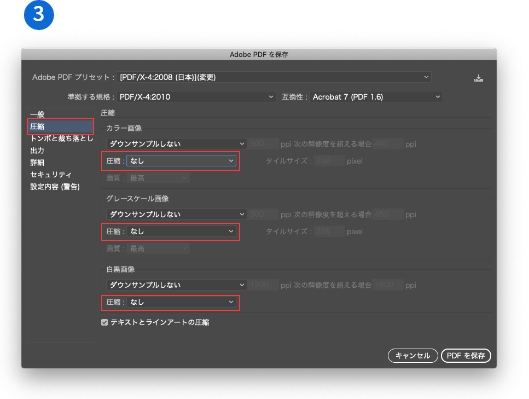Screen dimensions: 529x399
Task: Select the 出力 category in sidebar
Action: pyautogui.click(x=37, y=150)
